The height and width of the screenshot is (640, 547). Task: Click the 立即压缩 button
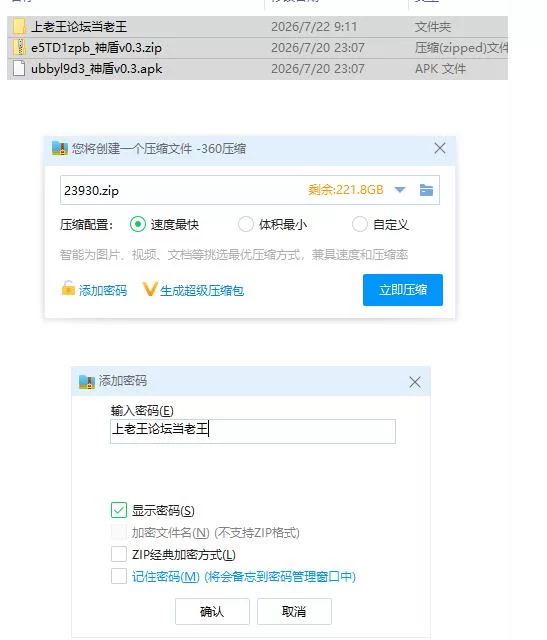tap(402, 290)
